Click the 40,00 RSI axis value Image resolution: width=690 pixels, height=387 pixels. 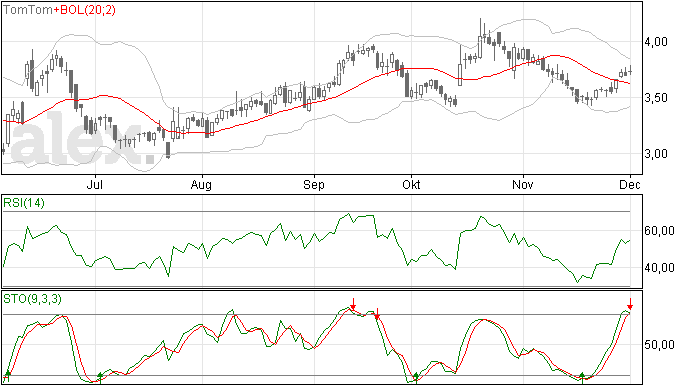click(659, 268)
